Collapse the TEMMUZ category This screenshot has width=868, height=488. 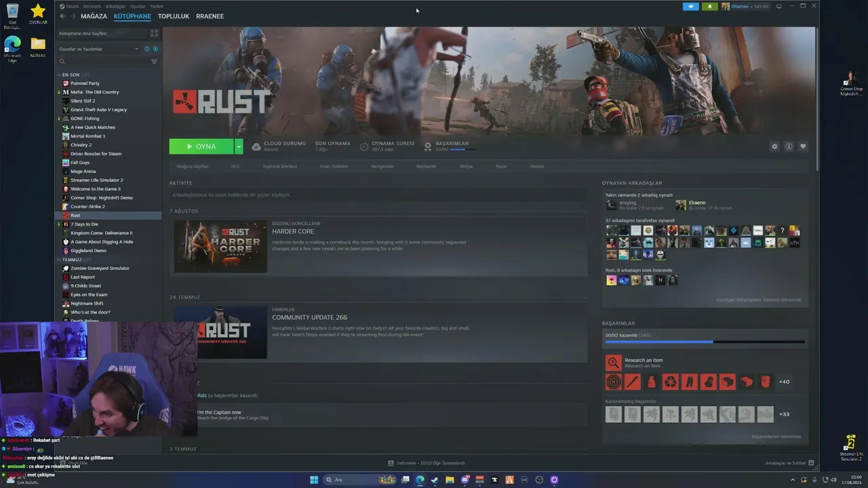point(59,260)
